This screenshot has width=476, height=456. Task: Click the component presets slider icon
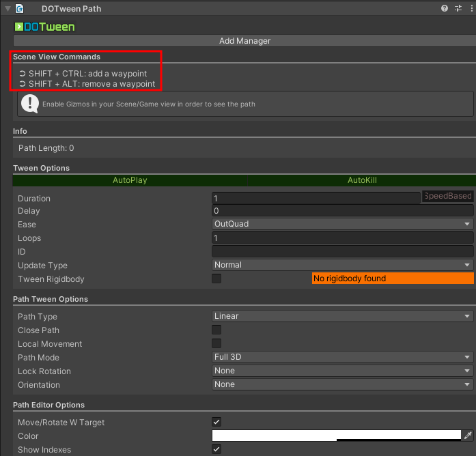click(457, 8)
